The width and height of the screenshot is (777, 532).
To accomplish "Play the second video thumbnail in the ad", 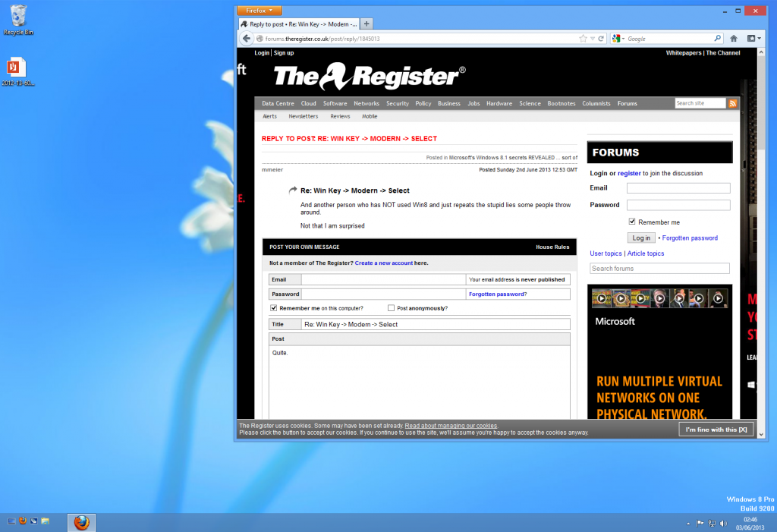I will 621,298.
